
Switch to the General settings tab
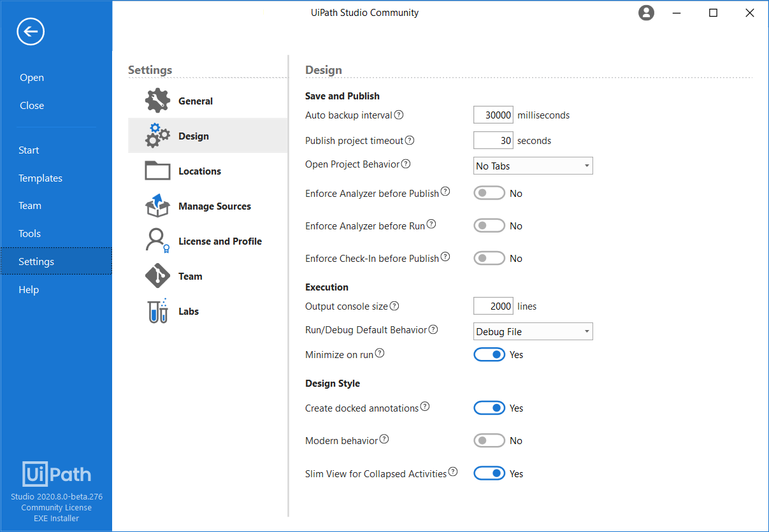208,101
